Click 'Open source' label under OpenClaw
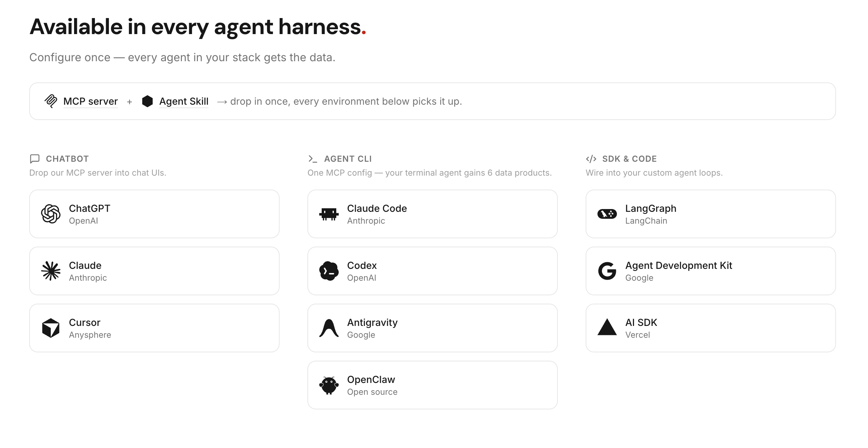 coord(372,392)
